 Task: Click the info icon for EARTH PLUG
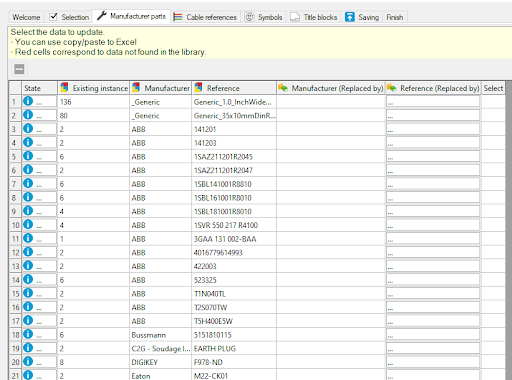click(x=28, y=347)
